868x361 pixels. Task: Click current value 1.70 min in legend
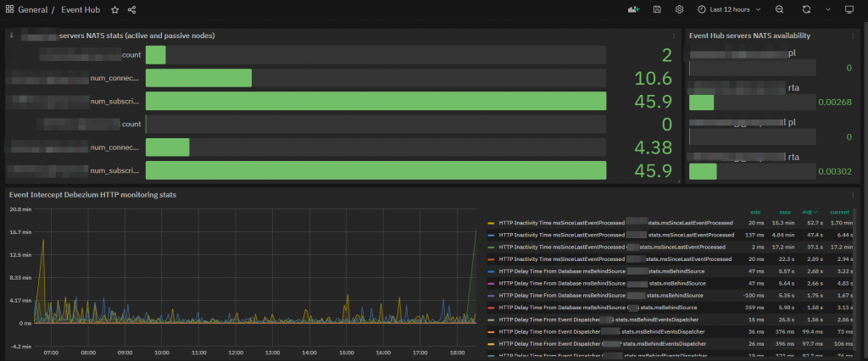[840, 223]
